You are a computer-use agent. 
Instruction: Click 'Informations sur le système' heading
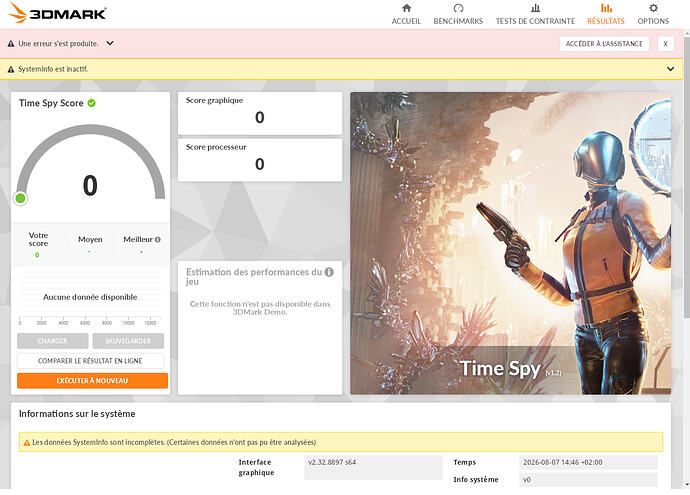[77, 414]
